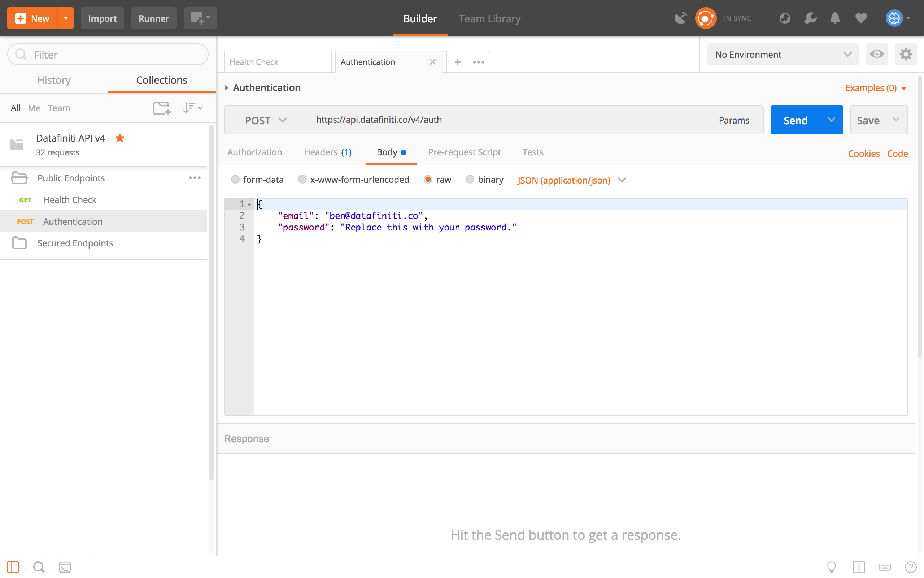924x578 pixels.
Task: Open the Send button dropdown arrow
Action: point(832,120)
